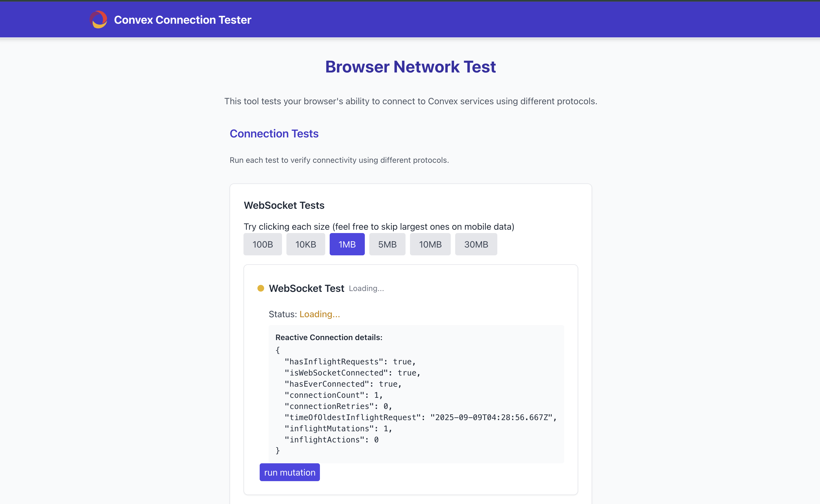Click the WebSocket Tests card heading

(x=284, y=205)
